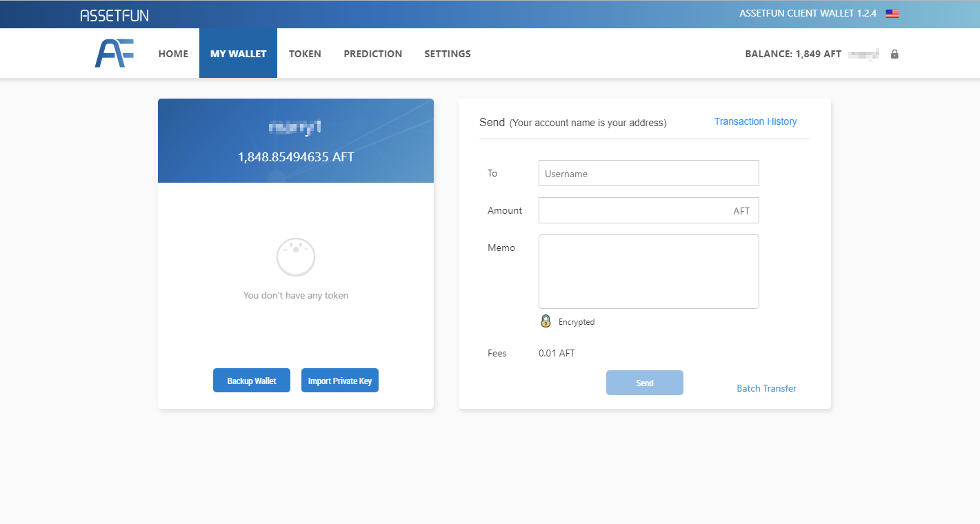980x524 pixels.
Task: Click the To label
Action: coord(492,173)
